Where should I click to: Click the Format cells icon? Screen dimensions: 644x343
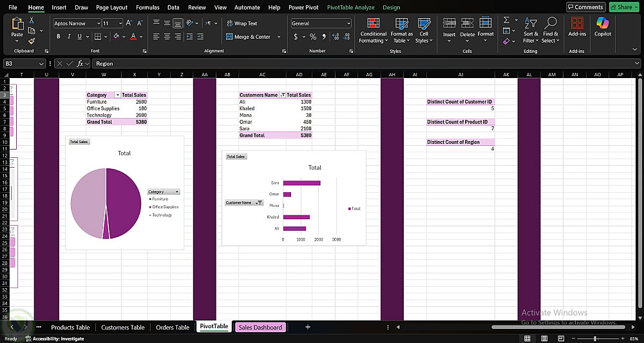tap(486, 23)
